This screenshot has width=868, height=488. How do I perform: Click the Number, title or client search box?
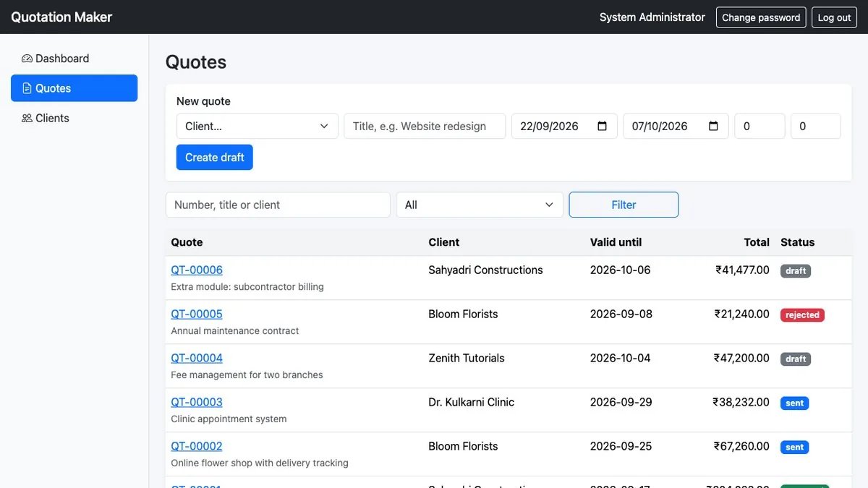[x=278, y=205]
